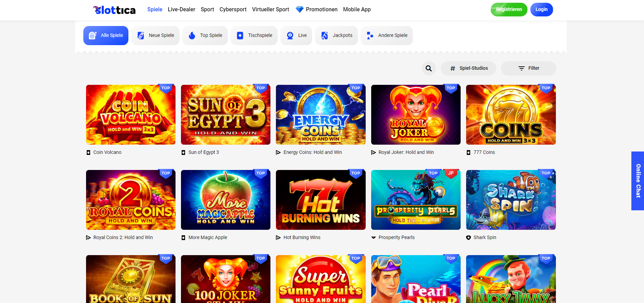Open the Spiel-Studios provider selector

[468, 68]
